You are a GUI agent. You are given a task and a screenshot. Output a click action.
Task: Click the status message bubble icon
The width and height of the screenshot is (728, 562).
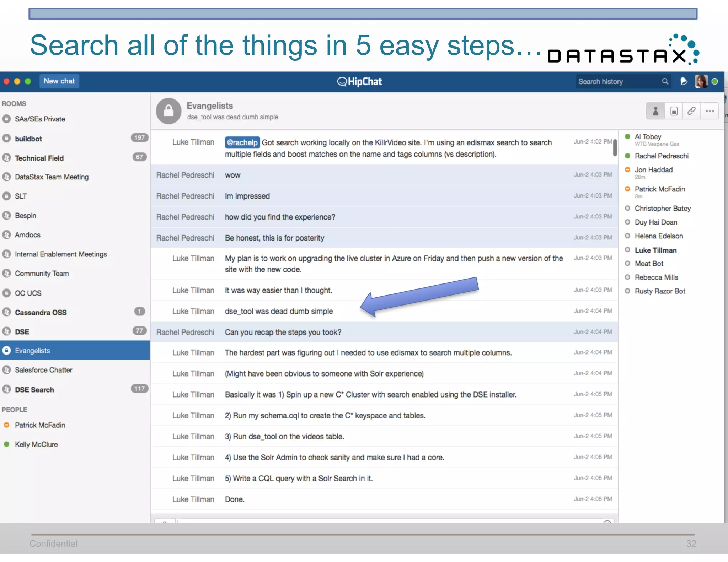(x=684, y=82)
